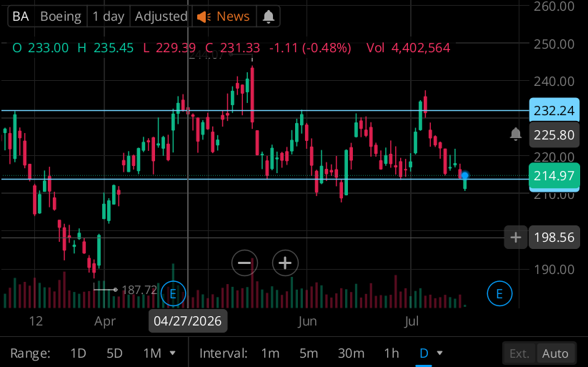
Task: Select the 232.24 price line label
Action: (x=554, y=110)
